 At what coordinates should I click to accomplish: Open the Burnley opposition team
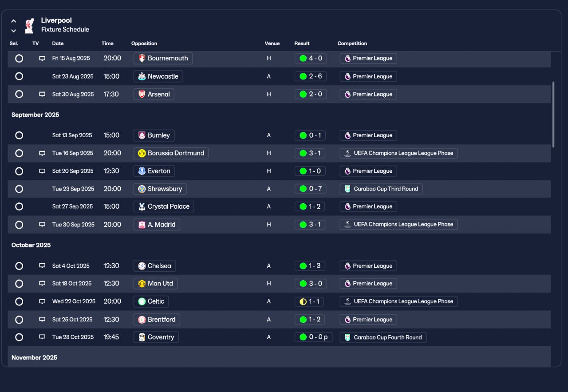pyautogui.click(x=154, y=135)
